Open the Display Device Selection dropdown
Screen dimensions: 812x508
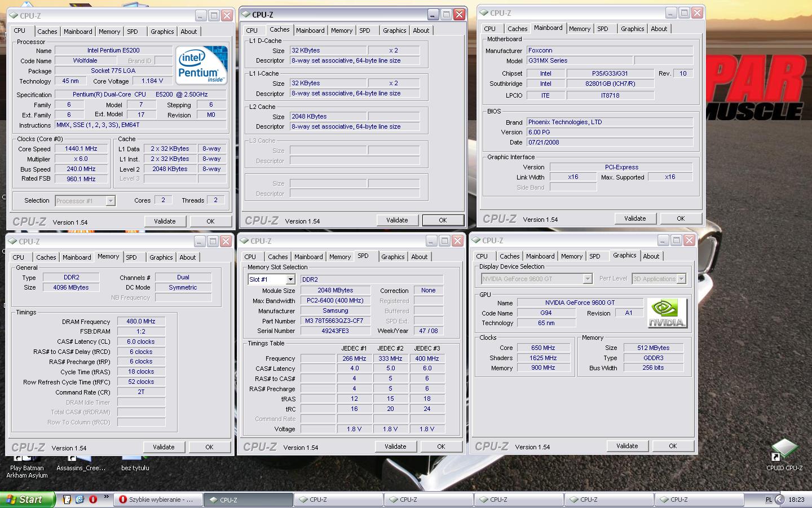click(587, 279)
